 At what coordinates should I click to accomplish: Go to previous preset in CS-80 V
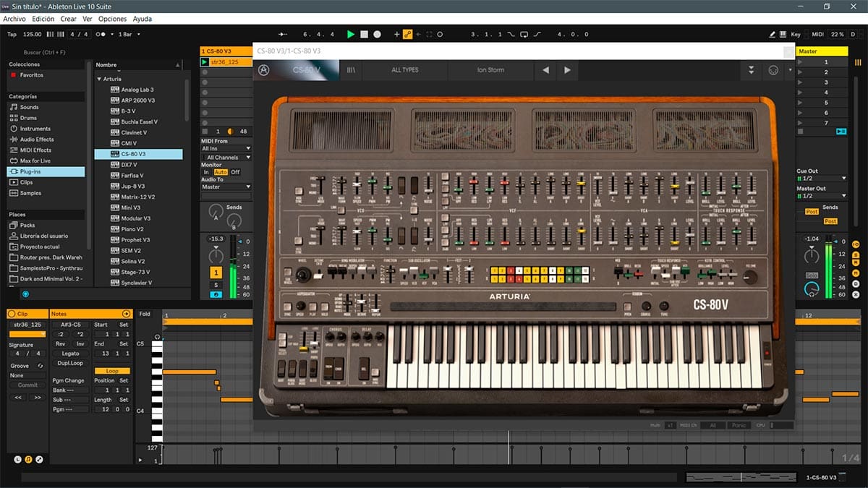pos(545,70)
